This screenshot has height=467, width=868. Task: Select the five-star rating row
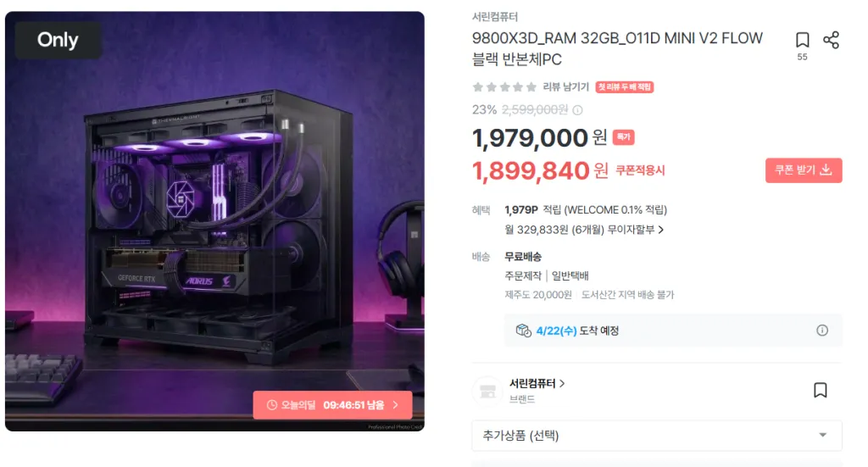(504, 86)
